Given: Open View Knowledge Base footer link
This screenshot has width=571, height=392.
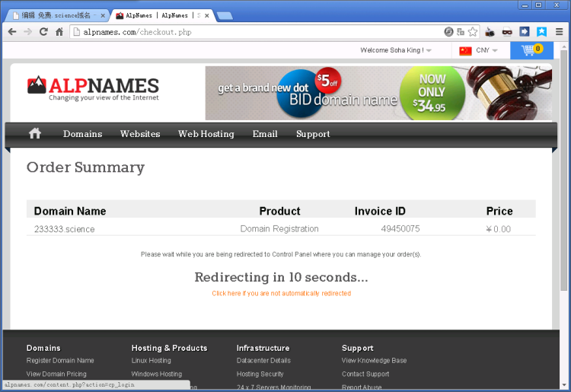Looking at the screenshot, I should [x=374, y=360].
